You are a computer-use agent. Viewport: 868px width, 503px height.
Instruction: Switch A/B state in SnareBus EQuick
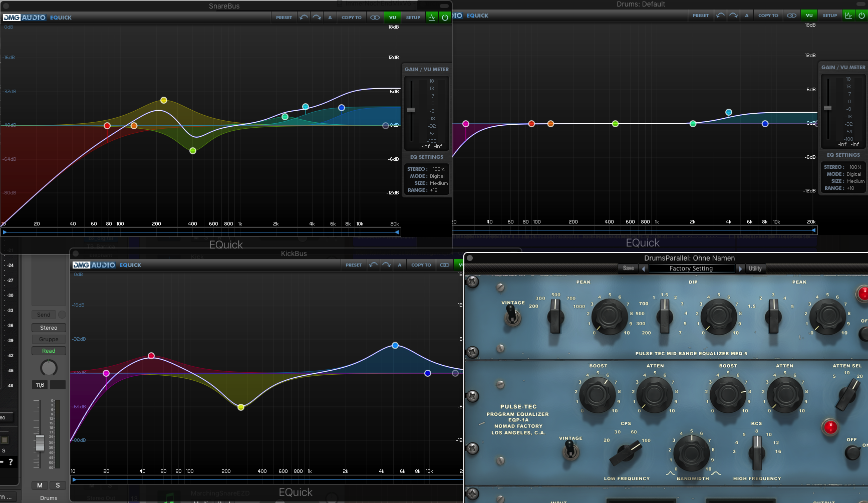(x=330, y=17)
